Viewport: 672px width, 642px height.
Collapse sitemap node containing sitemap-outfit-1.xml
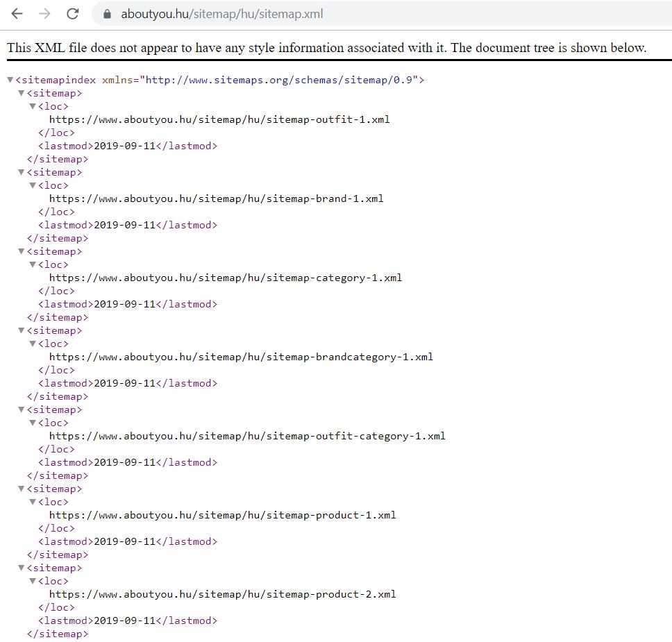tap(21, 93)
